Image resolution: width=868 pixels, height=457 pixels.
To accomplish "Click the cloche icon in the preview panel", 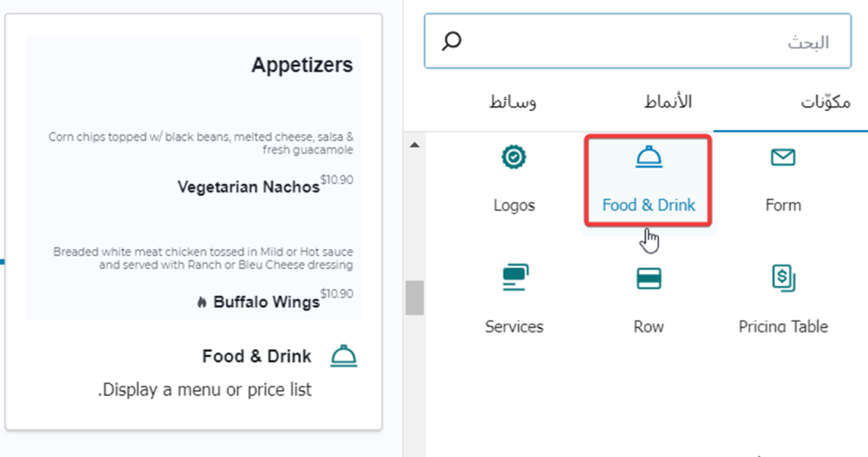I will 342,356.
